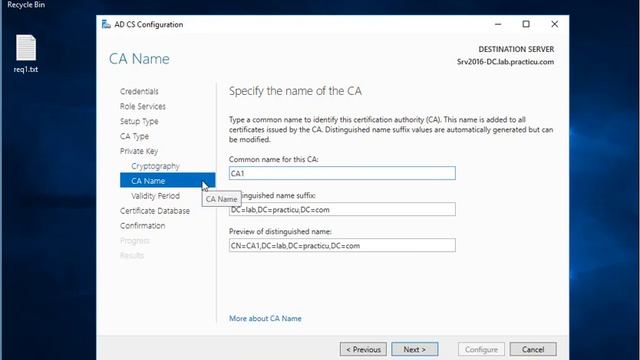The image size is (640, 360).
Task: Select Cryptography in the wizard sidebar
Action: (155, 166)
